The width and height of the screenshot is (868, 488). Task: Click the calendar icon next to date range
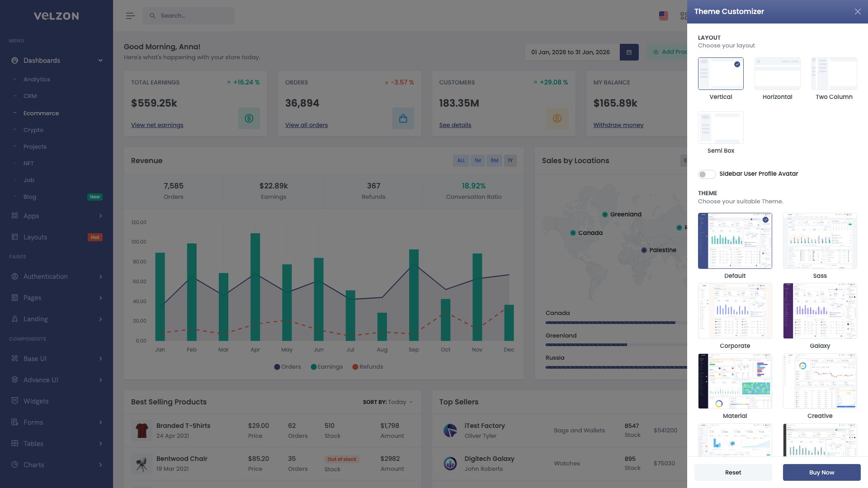pos(629,52)
